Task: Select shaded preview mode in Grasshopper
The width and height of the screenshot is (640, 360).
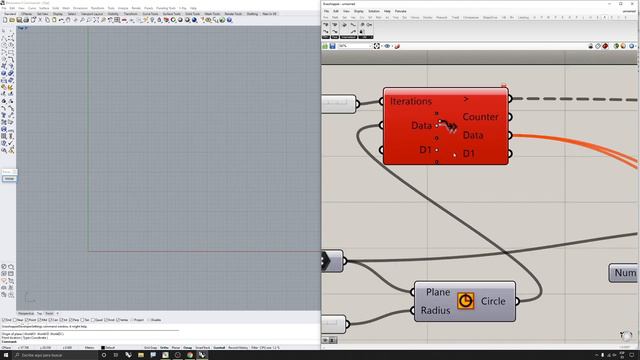Action: (605, 46)
